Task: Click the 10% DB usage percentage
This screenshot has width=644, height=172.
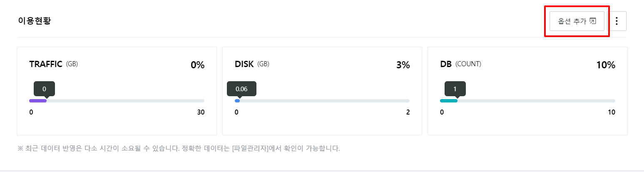Action: click(x=606, y=65)
